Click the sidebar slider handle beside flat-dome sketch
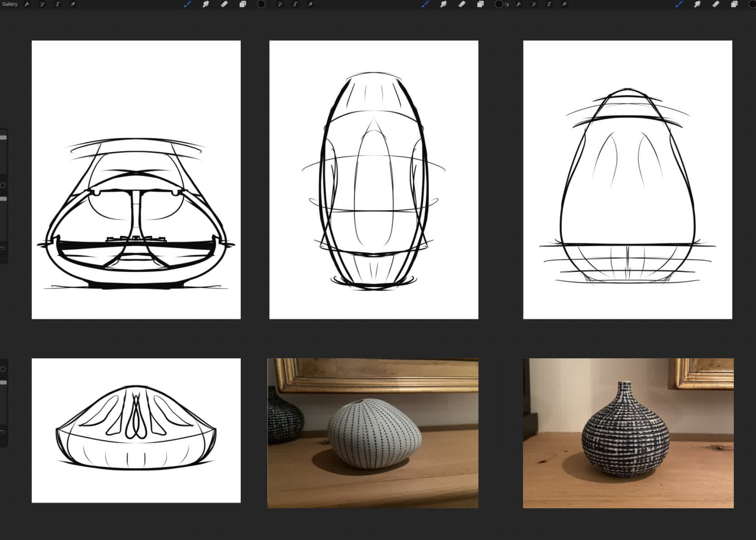The image size is (756, 540). [3, 382]
